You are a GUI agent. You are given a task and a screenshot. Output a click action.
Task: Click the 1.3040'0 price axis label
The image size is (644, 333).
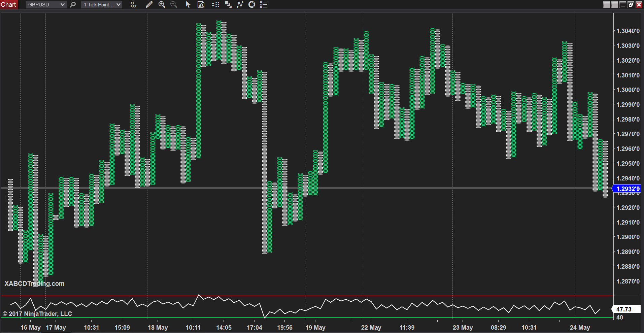(628, 31)
